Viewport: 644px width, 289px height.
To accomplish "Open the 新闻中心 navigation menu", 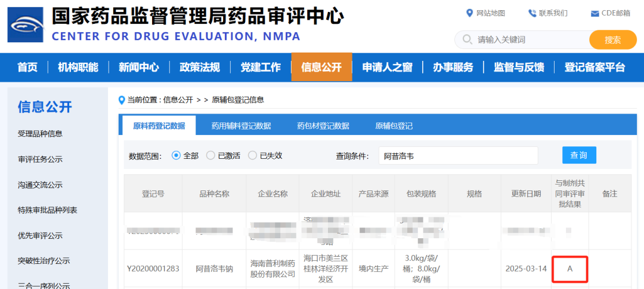I will click(x=138, y=67).
